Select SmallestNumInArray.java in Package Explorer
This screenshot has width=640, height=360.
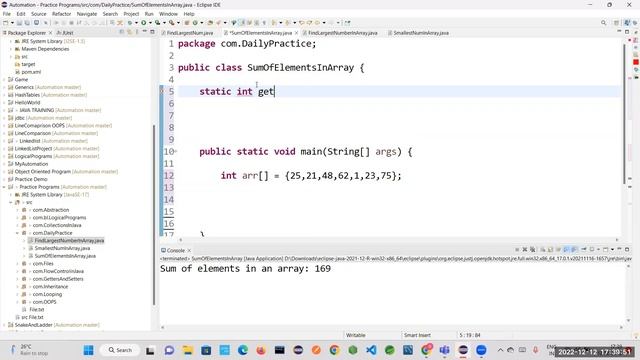pos(62,248)
